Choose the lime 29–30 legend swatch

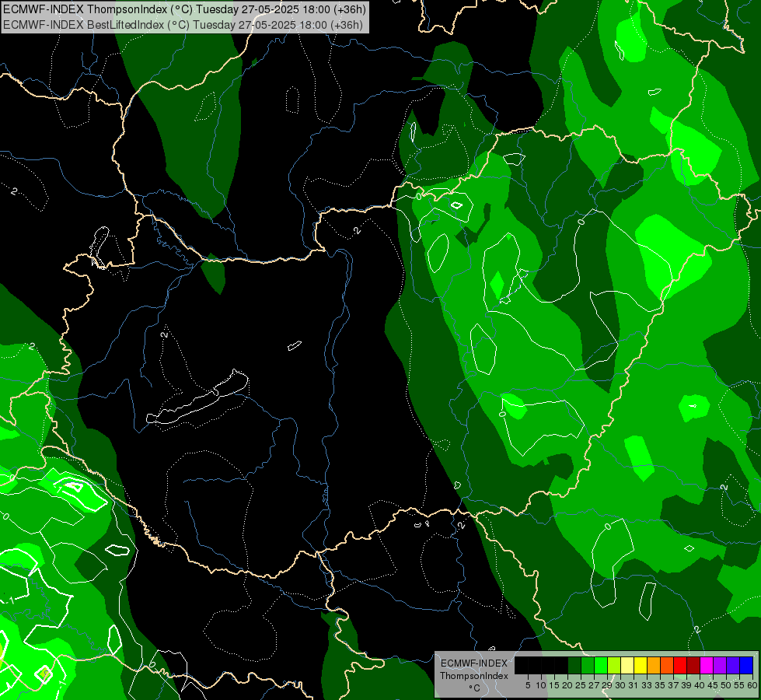coord(614,665)
